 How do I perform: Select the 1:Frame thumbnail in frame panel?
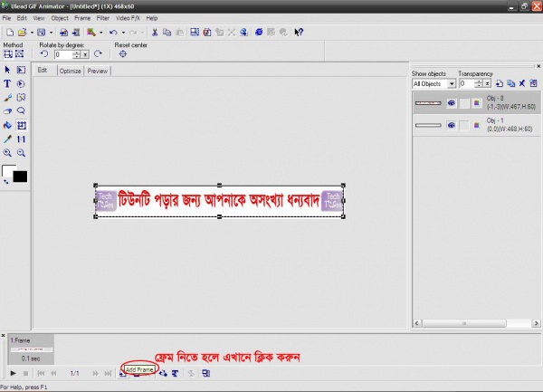tap(31, 349)
